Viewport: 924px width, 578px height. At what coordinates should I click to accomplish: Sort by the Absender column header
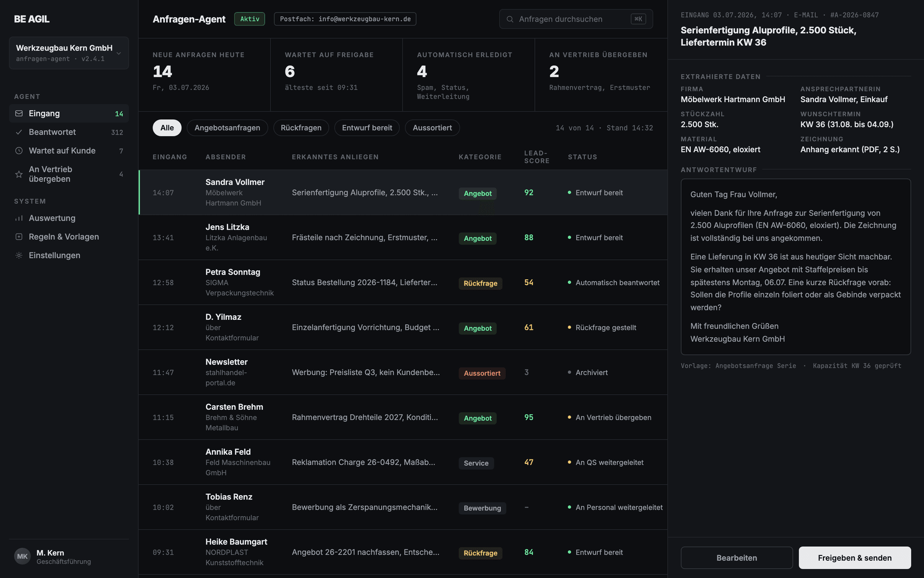pos(226,157)
